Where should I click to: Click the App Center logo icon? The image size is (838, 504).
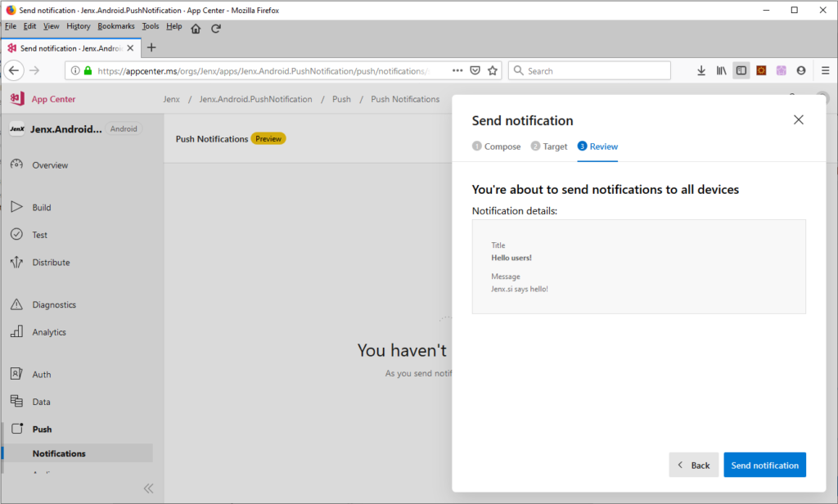(x=17, y=98)
